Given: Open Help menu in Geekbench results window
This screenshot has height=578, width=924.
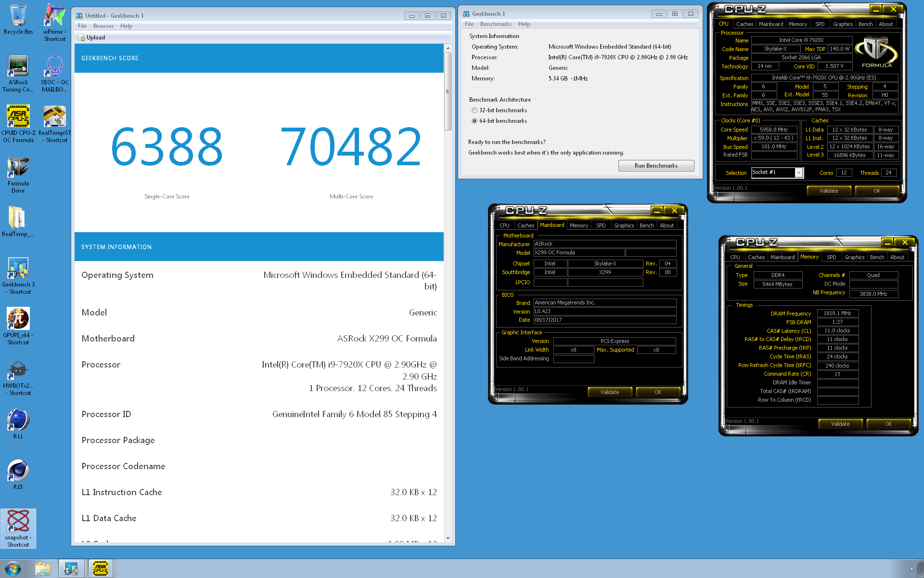Looking at the screenshot, I should [126, 26].
